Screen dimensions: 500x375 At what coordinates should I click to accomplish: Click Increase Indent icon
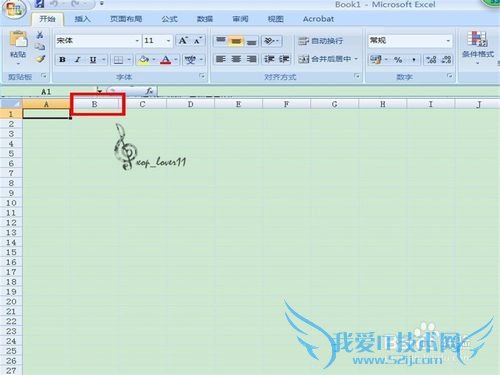[x=284, y=59]
